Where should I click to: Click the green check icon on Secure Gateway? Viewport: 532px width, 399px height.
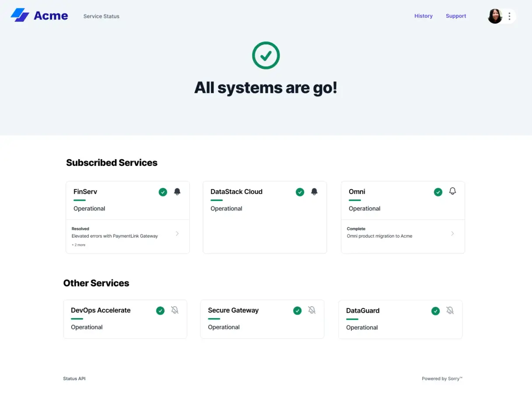[x=297, y=310]
